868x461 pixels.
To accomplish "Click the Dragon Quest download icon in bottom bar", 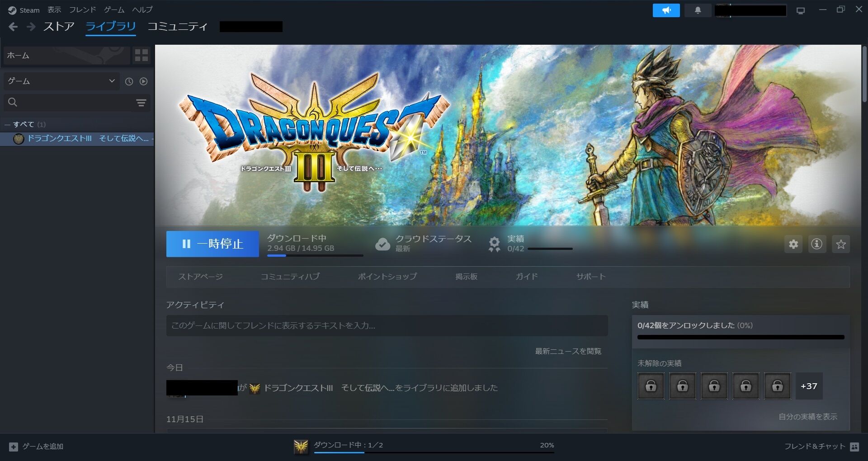I will click(x=301, y=447).
